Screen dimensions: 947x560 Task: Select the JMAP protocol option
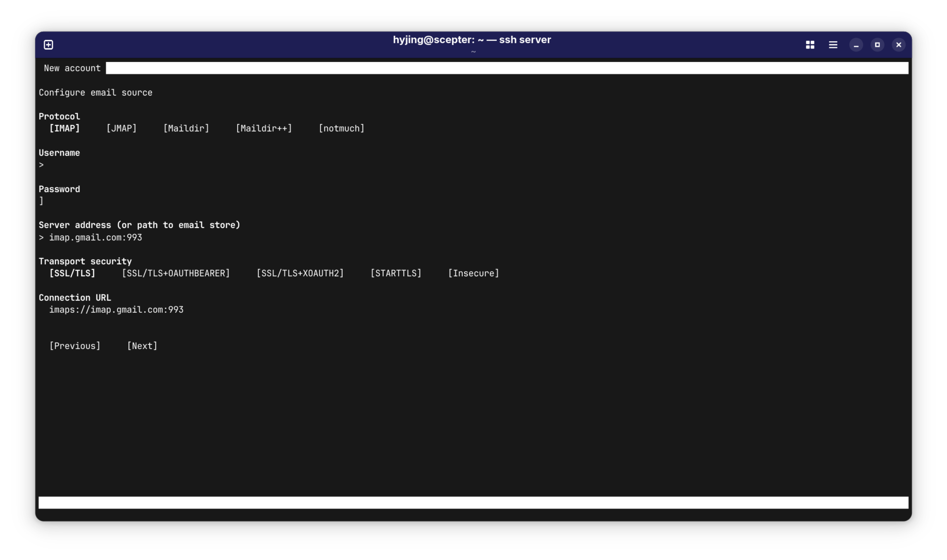121,128
